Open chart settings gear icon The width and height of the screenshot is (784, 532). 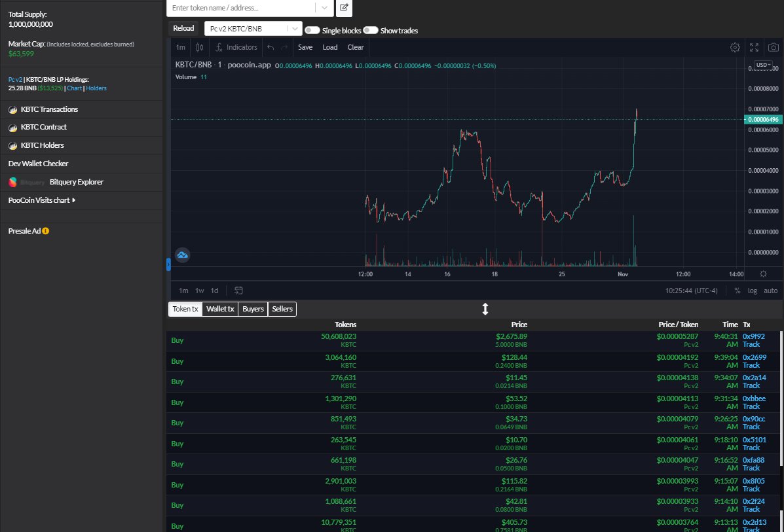[735, 48]
